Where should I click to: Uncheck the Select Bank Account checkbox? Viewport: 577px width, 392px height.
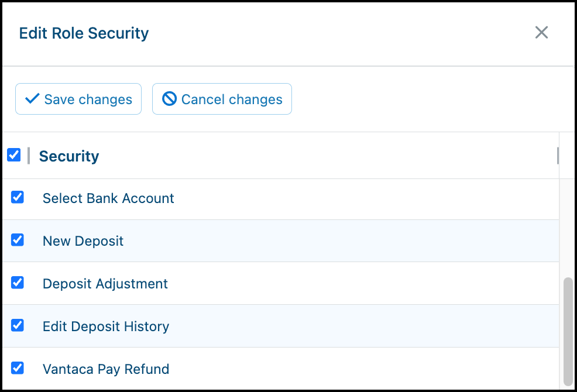18,197
